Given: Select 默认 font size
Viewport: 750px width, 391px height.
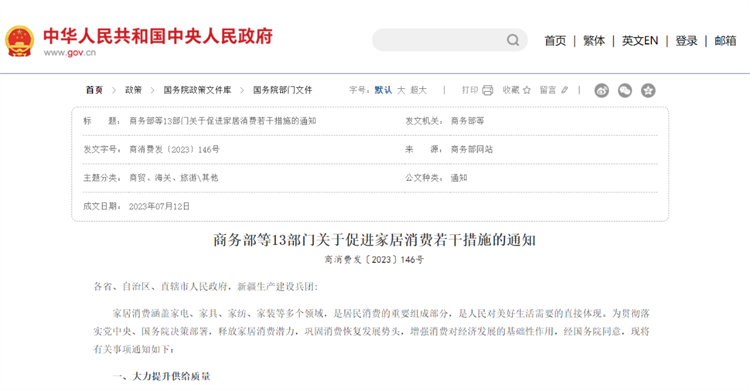Looking at the screenshot, I should (x=383, y=90).
